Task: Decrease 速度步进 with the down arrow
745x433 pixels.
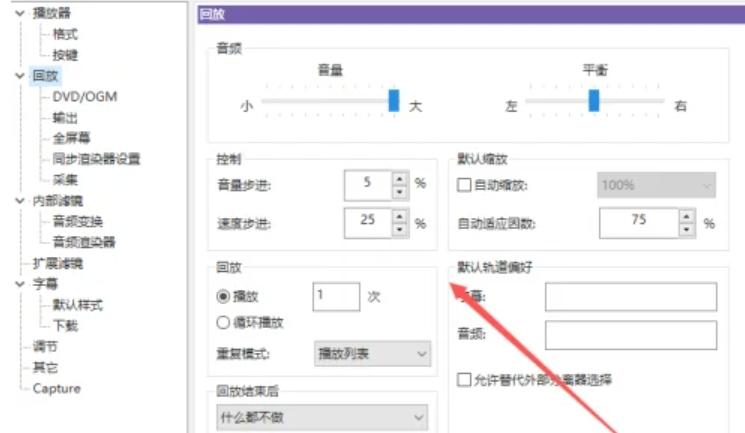Action: click(x=400, y=228)
